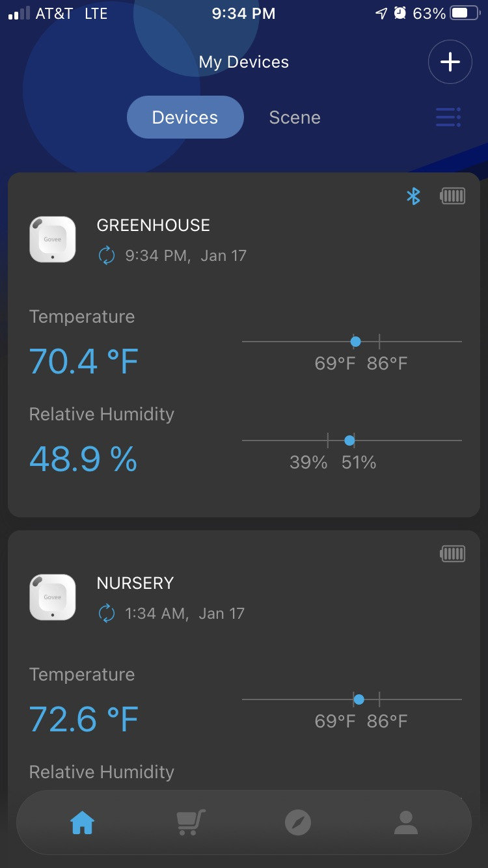This screenshot has width=488, height=868.
Task: Open the NURSERY device name
Action: pos(135,583)
